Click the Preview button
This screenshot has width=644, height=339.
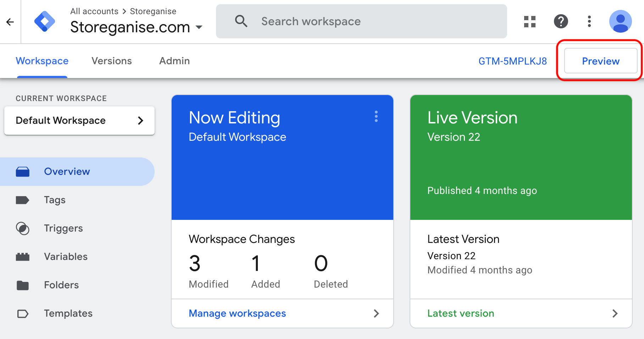click(x=601, y=61)
